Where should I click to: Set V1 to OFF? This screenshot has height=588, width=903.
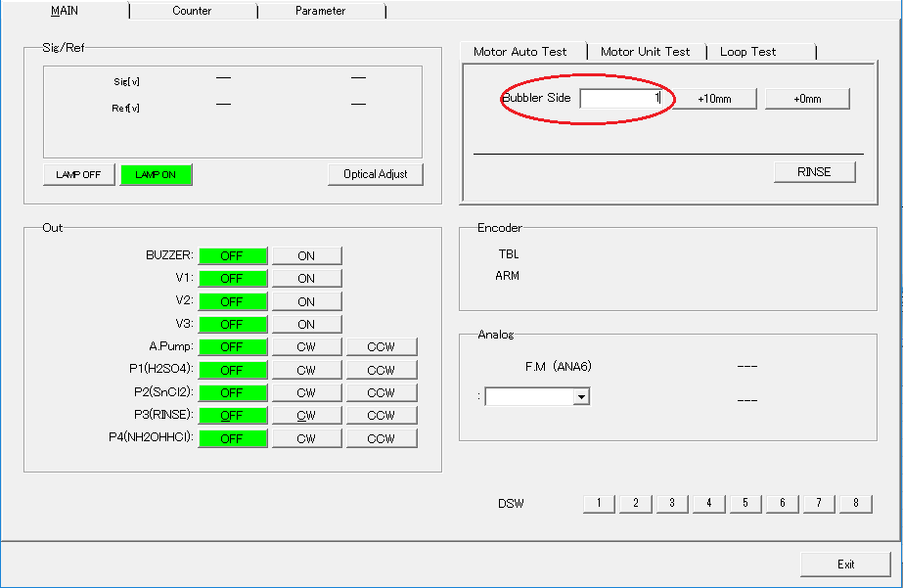click(232, 278)
